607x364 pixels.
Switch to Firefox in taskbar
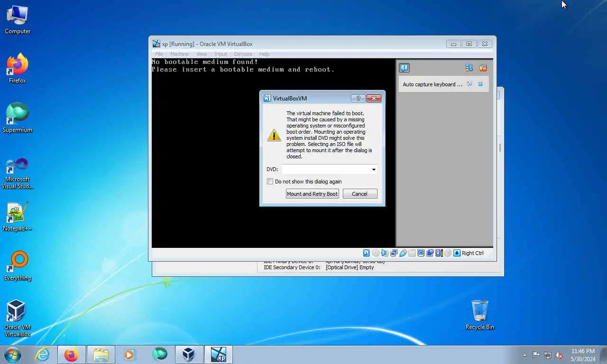(x=72, y=355)
